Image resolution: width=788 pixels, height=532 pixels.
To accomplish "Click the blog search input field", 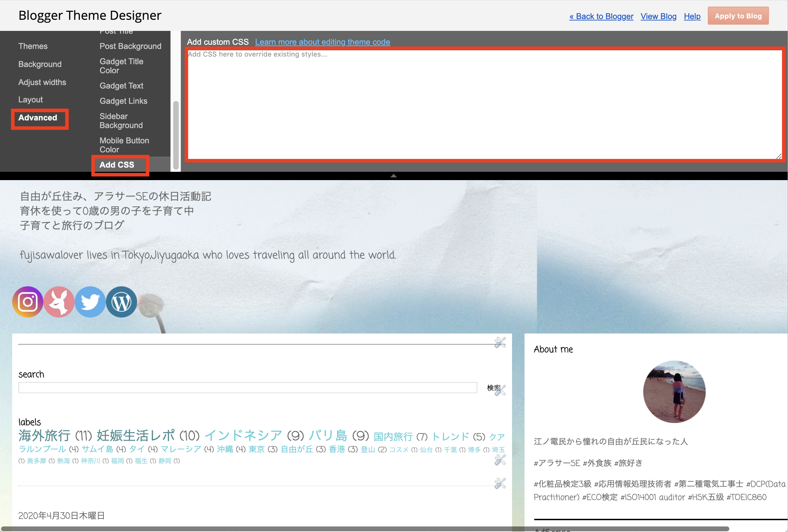I will (x=248, y=388).
